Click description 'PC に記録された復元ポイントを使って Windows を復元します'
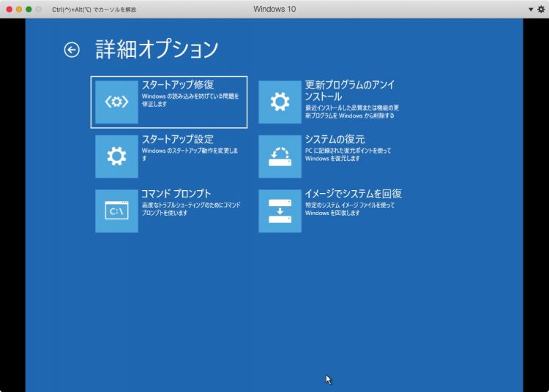The image size is (549, 392). pos(348,154)
